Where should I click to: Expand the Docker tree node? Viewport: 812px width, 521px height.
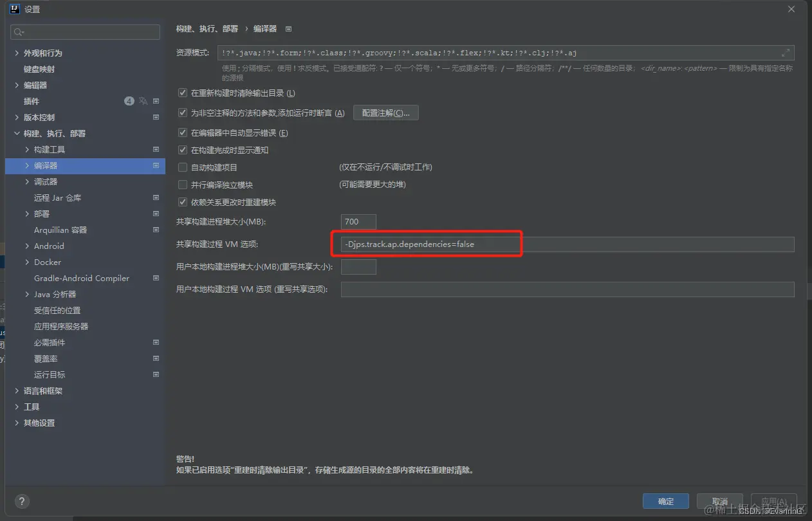[27, 262]
